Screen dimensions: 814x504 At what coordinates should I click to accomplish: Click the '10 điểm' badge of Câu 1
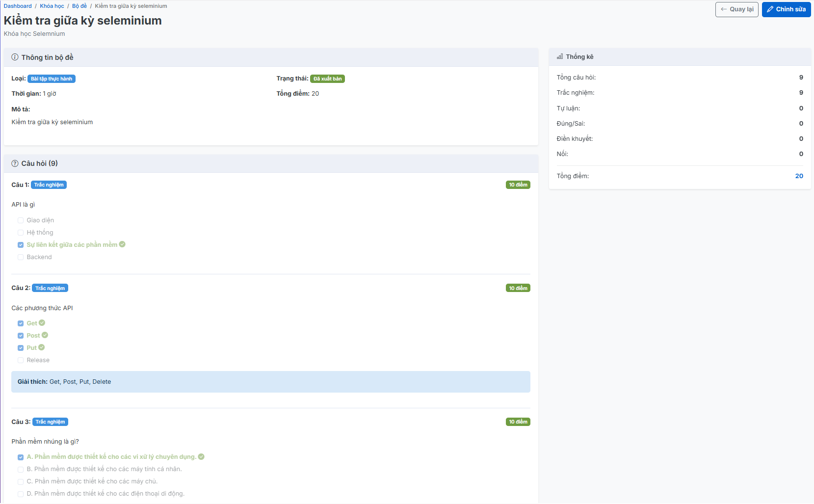pos(518,185)
